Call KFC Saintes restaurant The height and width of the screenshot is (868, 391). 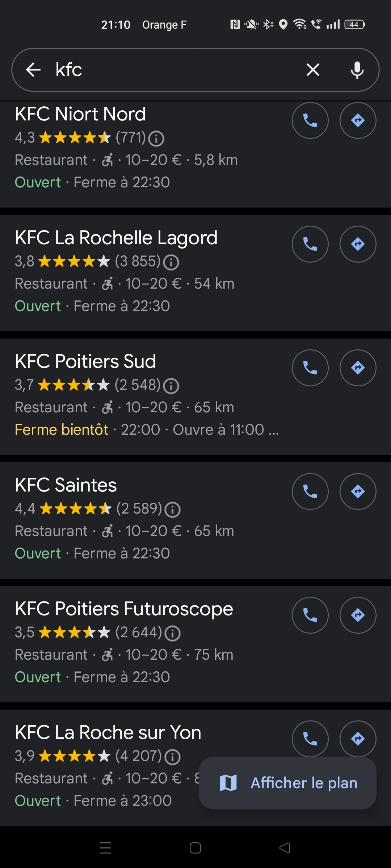(x=310, y=492)
